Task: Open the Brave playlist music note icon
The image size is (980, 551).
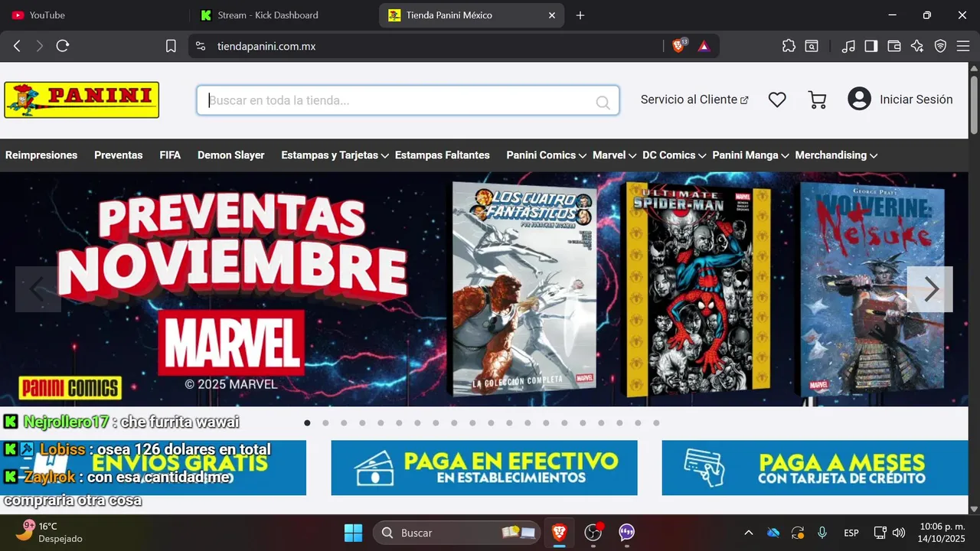Action: pyautogui.click(x=848, y=46)
